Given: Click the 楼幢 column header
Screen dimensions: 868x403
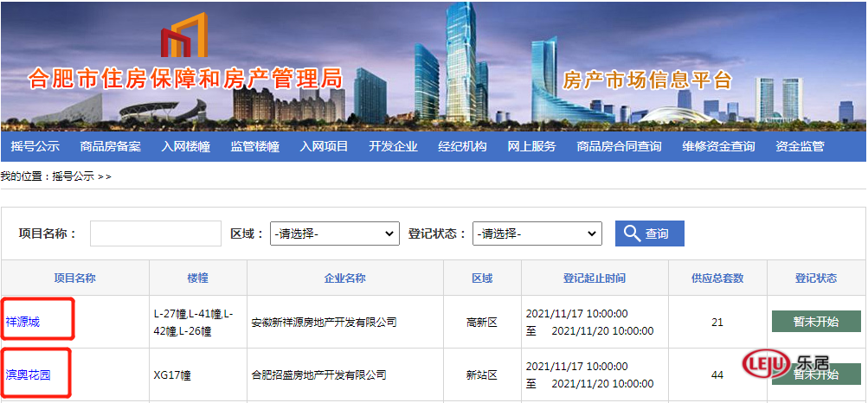Looking at the screenshot, I should tap(198, 278).
